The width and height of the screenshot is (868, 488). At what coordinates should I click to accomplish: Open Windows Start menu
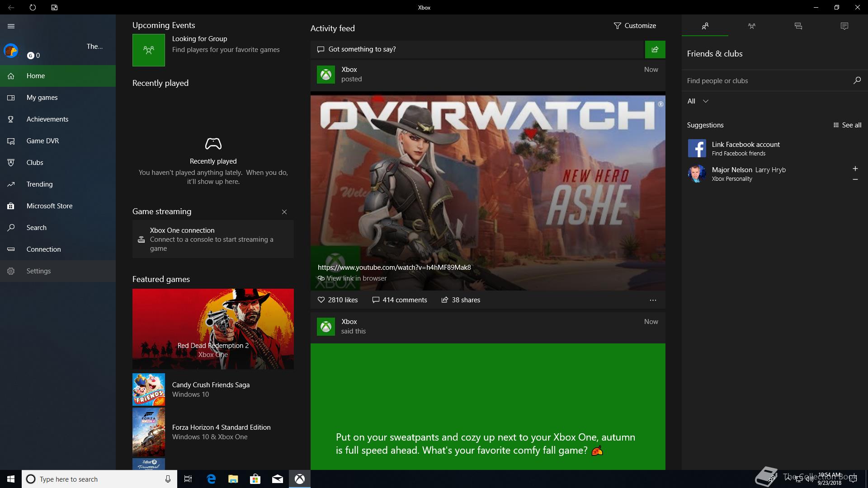[11, 479]
